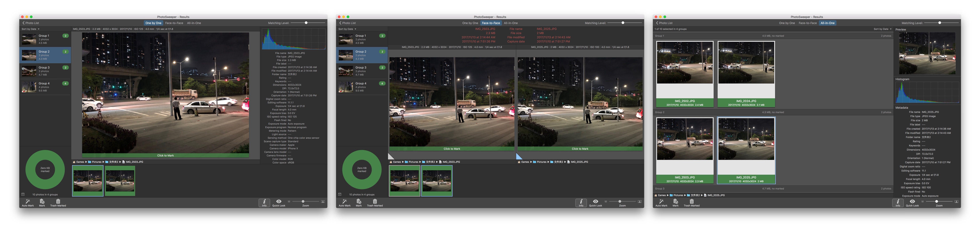This screenshot has height=233, width=980.
Task: Switch to One by One tab in right window
Action: (787, 23)
